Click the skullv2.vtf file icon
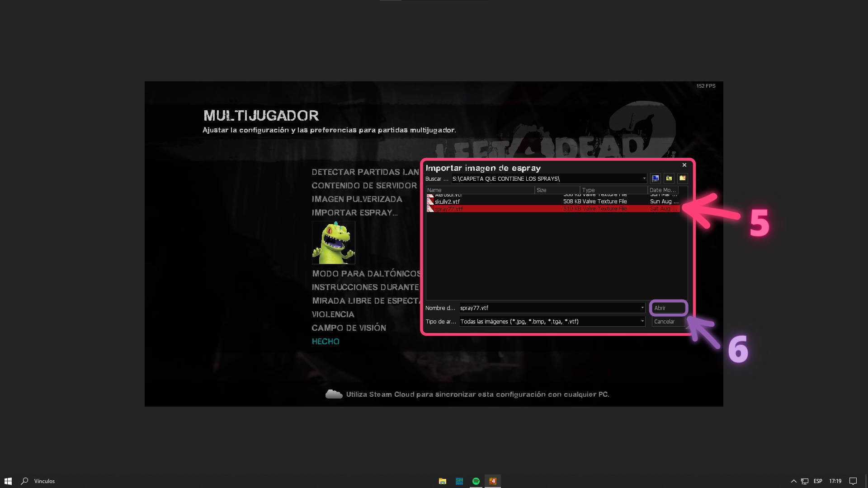The image size is (868, 488). [430, 202]
